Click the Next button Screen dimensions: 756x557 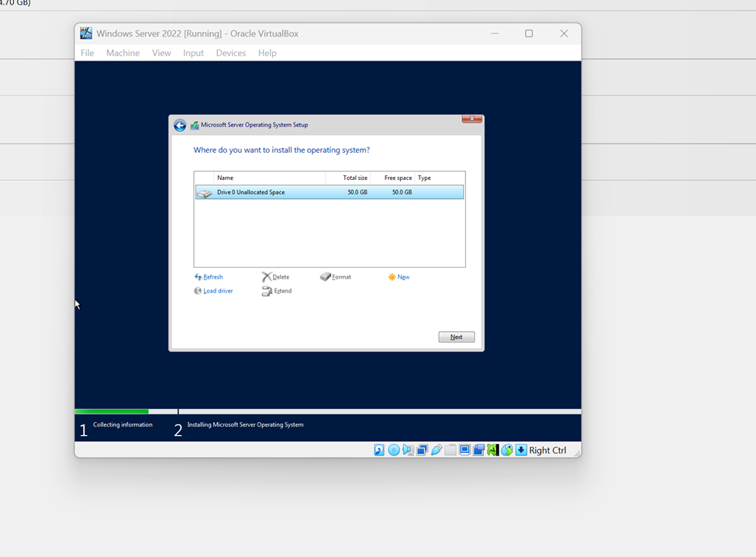point(457,337)
